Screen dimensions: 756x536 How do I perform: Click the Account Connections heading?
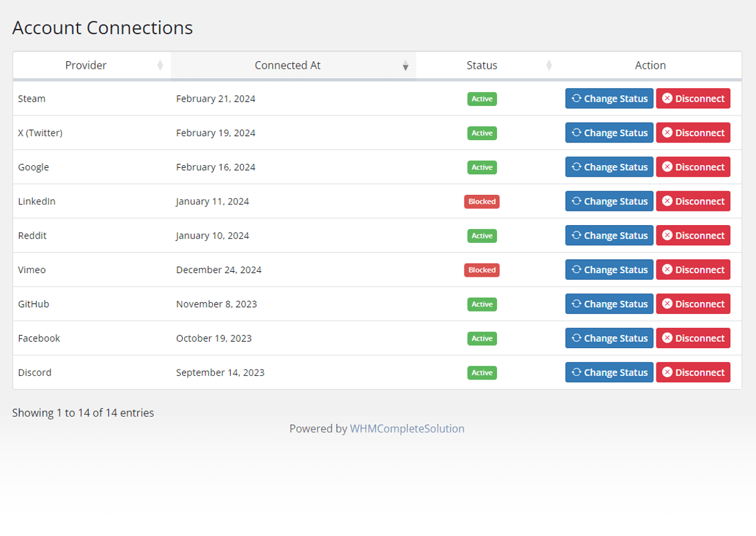[x=103, y=28]
